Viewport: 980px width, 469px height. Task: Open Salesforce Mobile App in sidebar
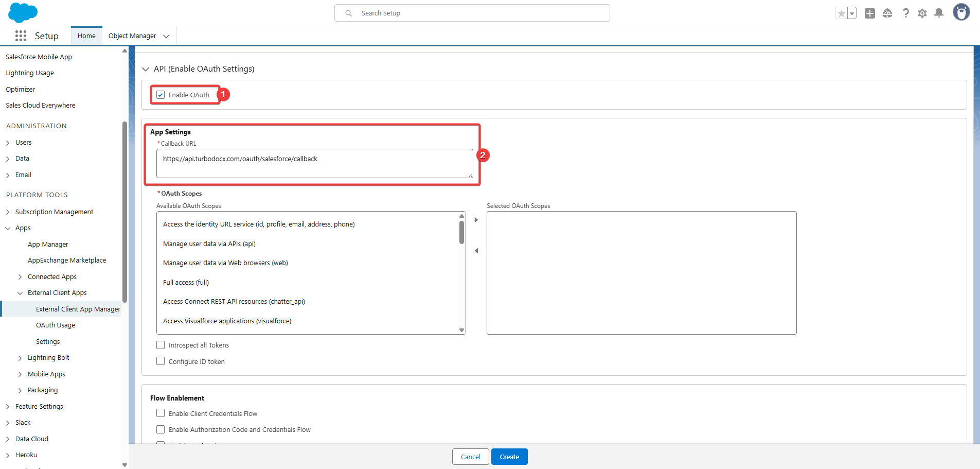pyautogui.click(x=39, y=57)
